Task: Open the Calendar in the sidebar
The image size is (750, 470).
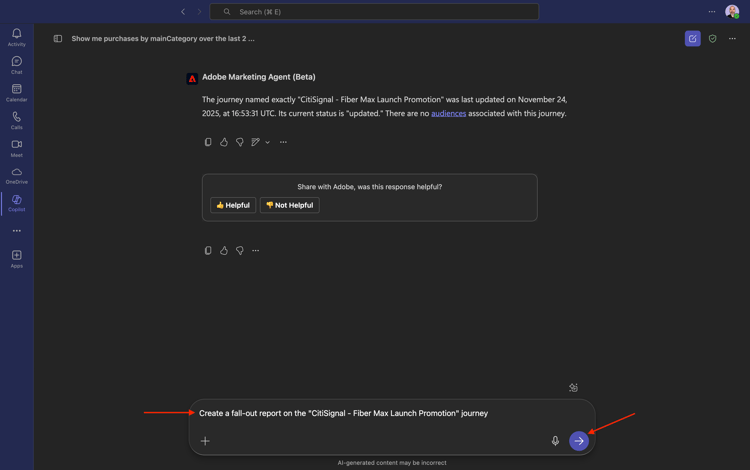Action: click(17, 93)
